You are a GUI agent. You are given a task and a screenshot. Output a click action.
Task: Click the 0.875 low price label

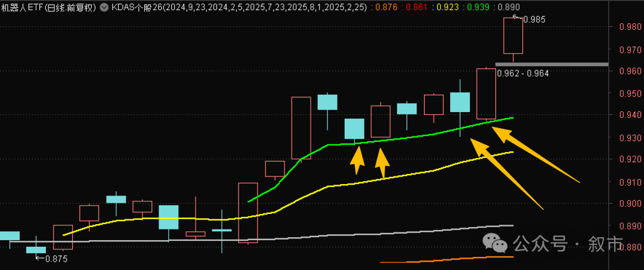[56, 259]
